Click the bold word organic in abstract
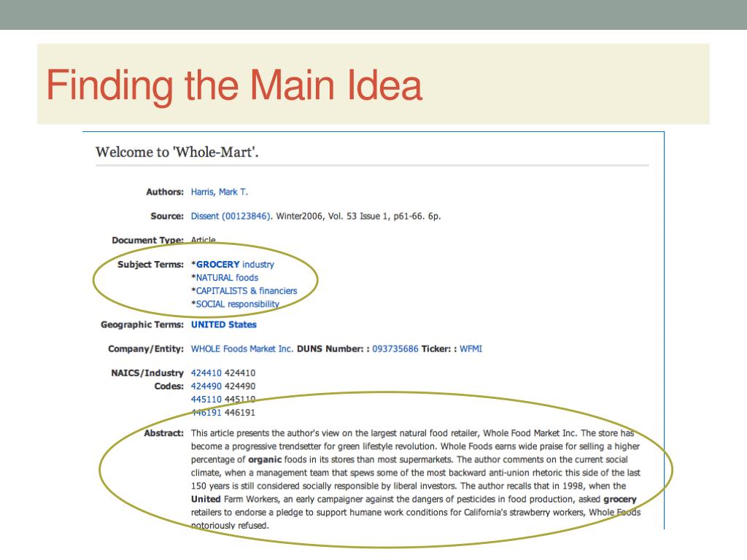Screen dimensions: 747x560 pos(265,460)
